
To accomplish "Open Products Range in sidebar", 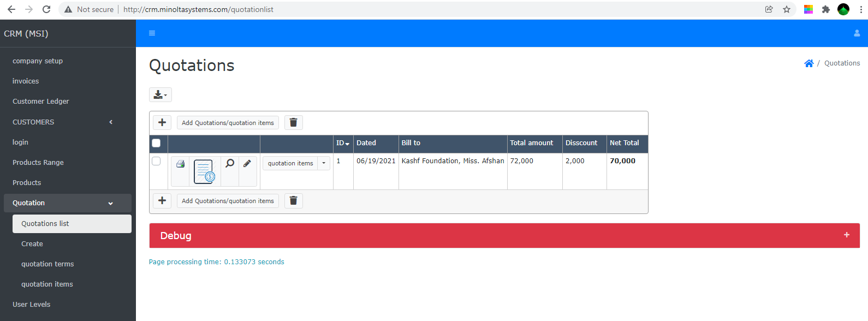I will click(38, 163).
